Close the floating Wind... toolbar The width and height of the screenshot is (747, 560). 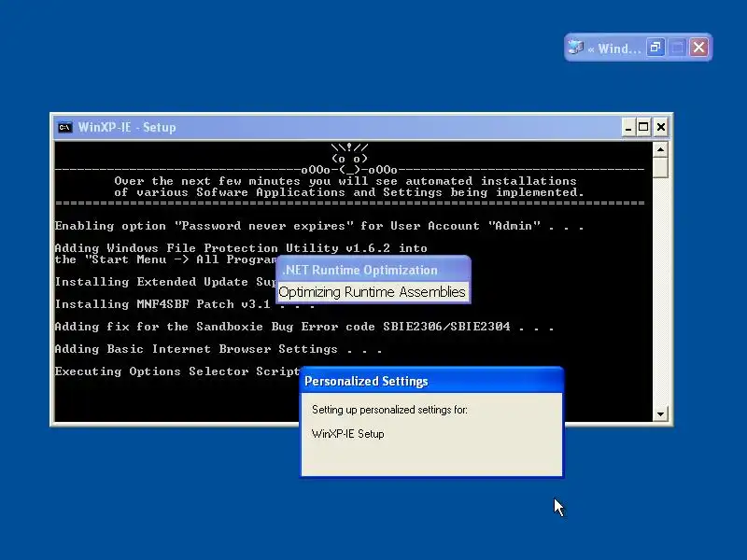pyautogui.click(x=698, y=48)
